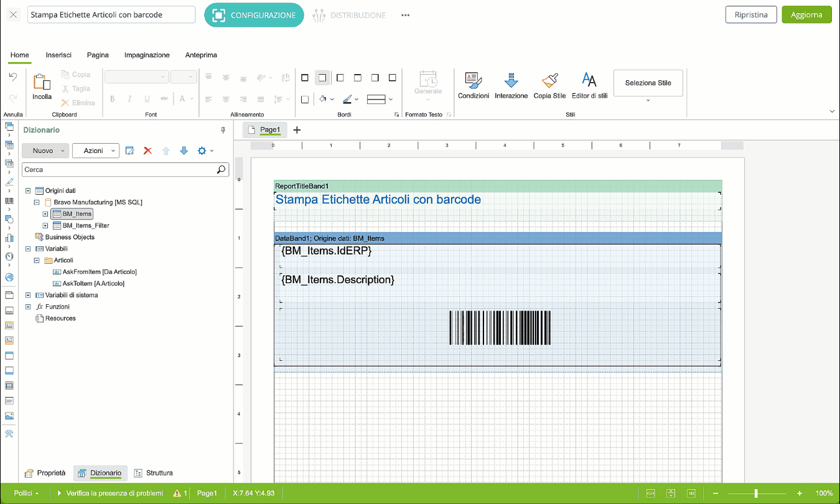This screenshot has width=840, height=504.
Task: Add a new page with plus icon
Action: coord(297,130)
